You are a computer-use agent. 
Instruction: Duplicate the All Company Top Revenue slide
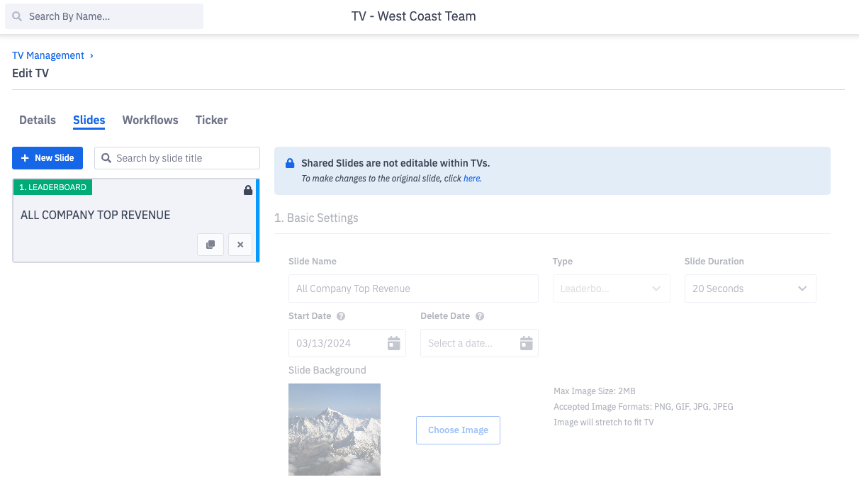210,245
